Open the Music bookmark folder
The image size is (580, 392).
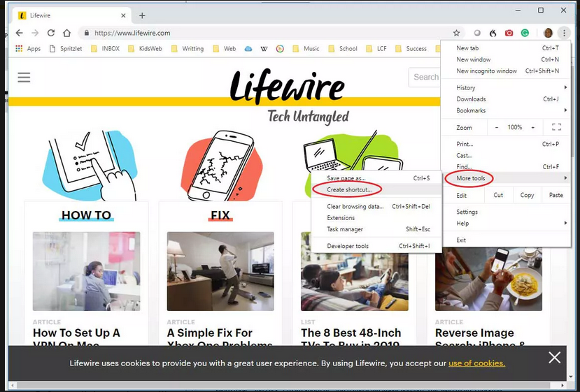306,48
